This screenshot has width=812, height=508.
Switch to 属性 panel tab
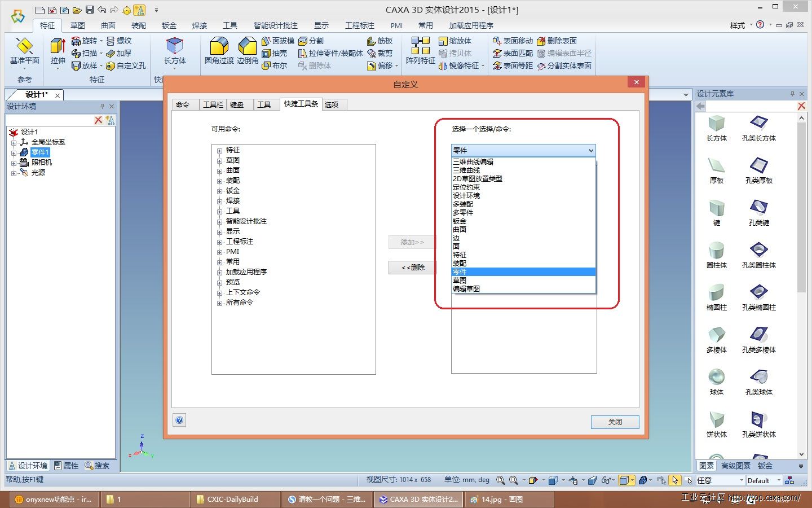click(67, 466)
